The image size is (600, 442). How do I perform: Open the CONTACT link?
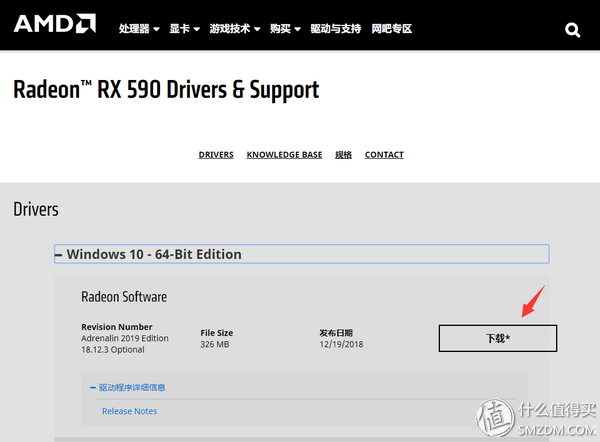pos(384,155)
